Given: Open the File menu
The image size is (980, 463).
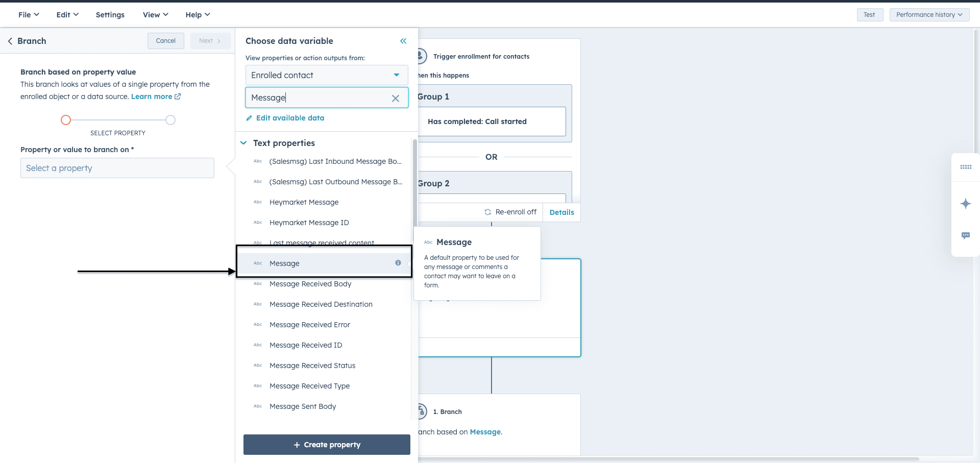Looking at the screenshot, I should coord(29,15).
